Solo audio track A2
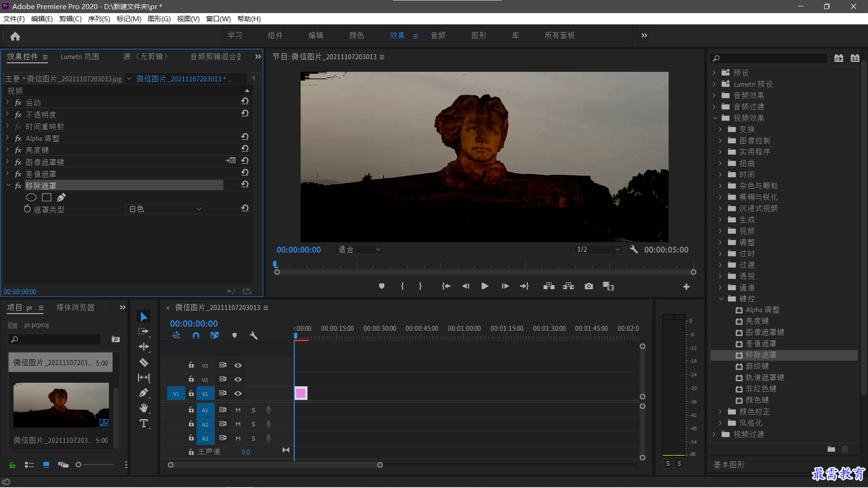This screenshot has height=488, width=868. (253, 424)
